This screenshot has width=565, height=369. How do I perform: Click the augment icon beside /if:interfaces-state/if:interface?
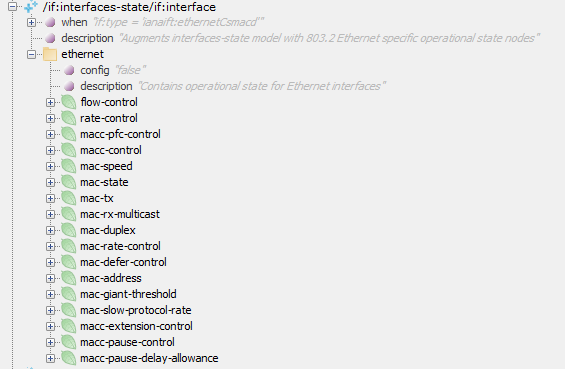click(x=31, y=6)
